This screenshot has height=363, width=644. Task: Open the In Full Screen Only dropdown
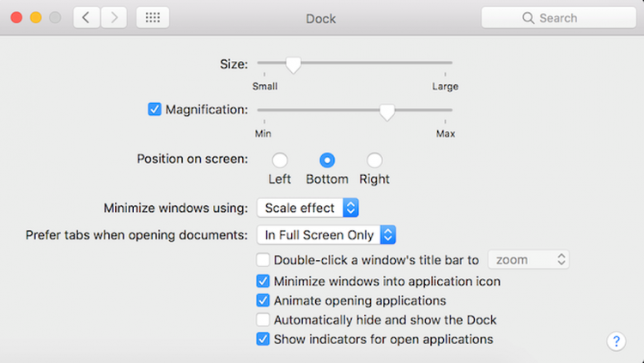pyautogui.click(x=326, y=235)
